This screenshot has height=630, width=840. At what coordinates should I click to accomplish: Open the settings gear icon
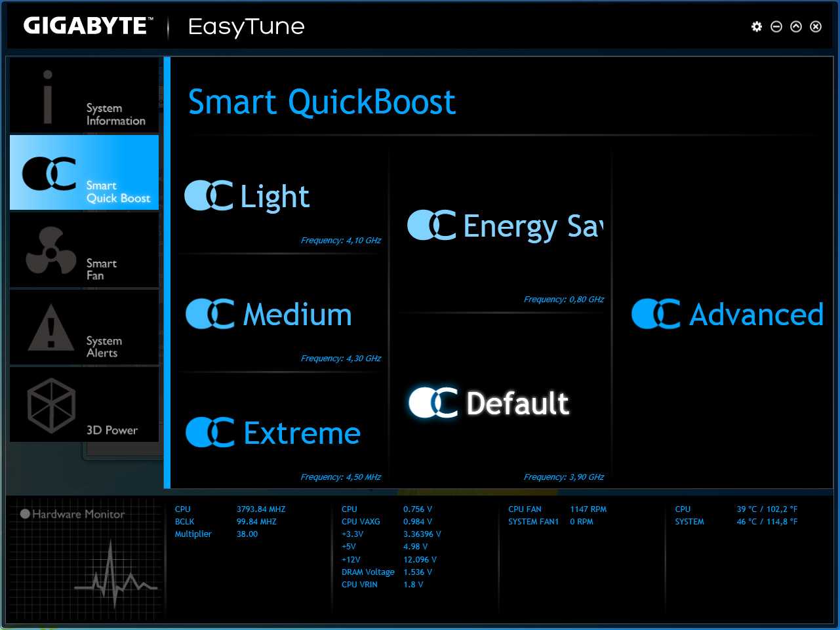(x=757, y=26)
